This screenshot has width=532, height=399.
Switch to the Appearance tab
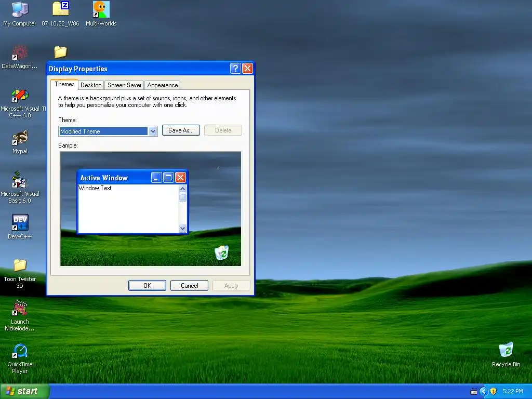pos(163,85)
